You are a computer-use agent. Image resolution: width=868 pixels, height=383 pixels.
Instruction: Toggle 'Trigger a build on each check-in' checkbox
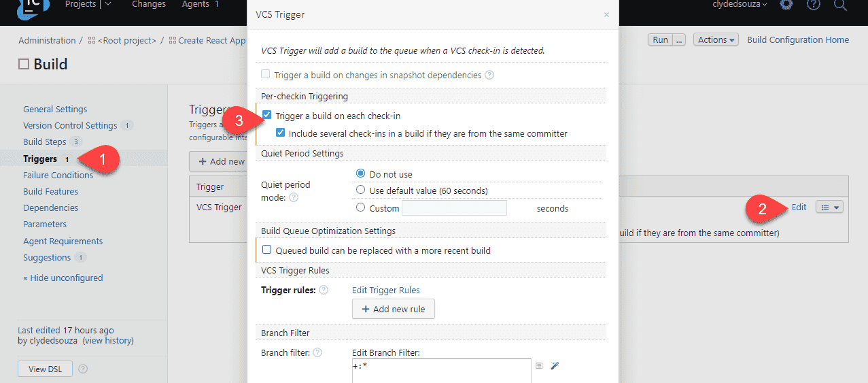(x=267, y=116)
